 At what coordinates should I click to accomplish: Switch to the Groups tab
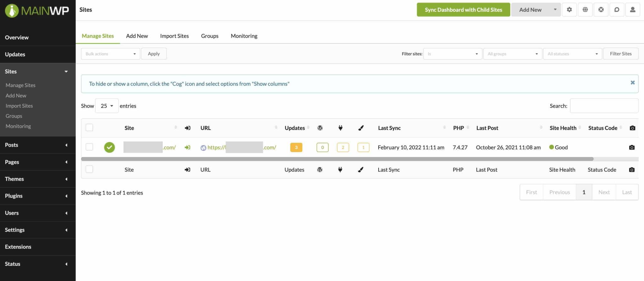pyautogui.click(x=210, y=36)
